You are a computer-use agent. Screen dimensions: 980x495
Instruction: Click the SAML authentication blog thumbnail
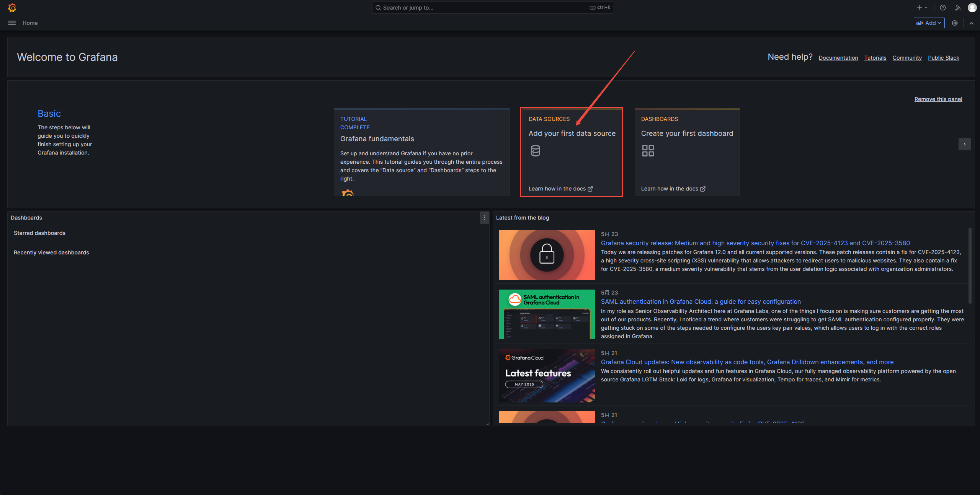click(x=547, y=314)
